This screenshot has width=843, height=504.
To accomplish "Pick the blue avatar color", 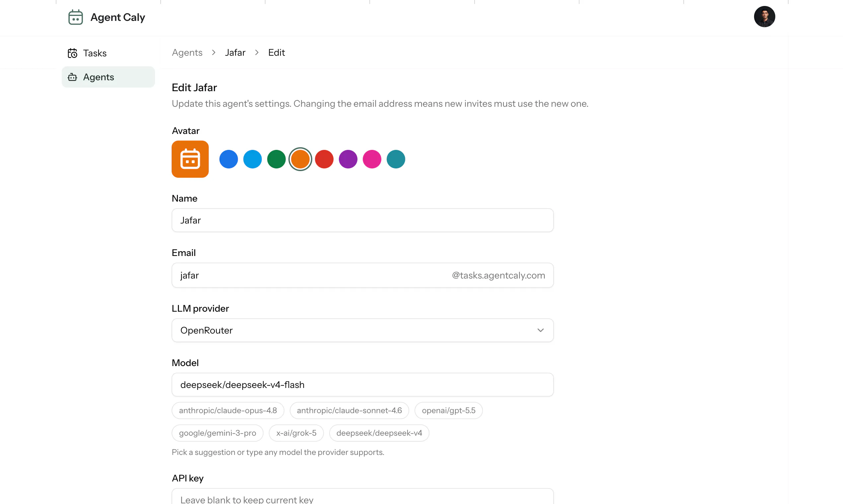I will coord(228,159).
